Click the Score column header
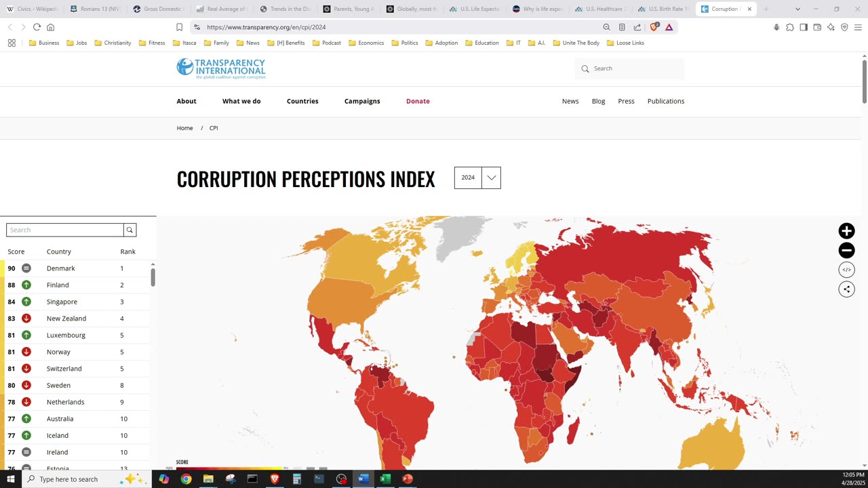 pyautogui.click(x=16, y=251)
